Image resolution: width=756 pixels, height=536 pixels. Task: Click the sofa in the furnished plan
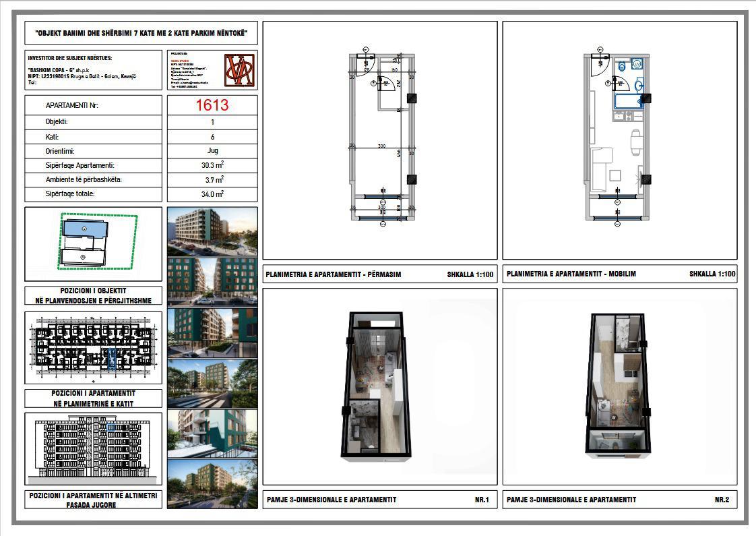600,164
